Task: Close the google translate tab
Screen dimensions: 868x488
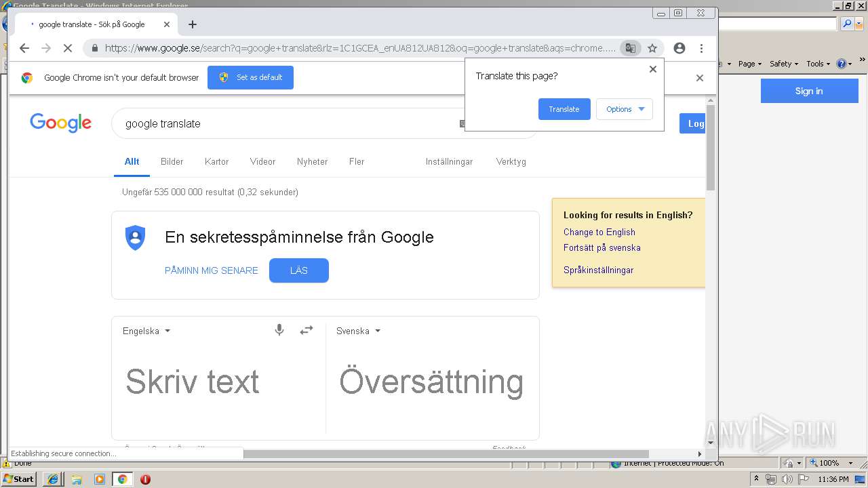Action: [x=167, y=24]
